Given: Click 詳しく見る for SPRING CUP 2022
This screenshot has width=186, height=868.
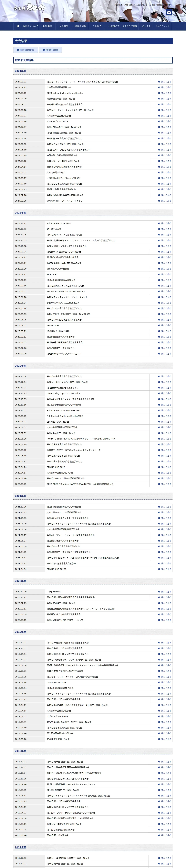Looking at the screenshot, I should pos(165,467).
